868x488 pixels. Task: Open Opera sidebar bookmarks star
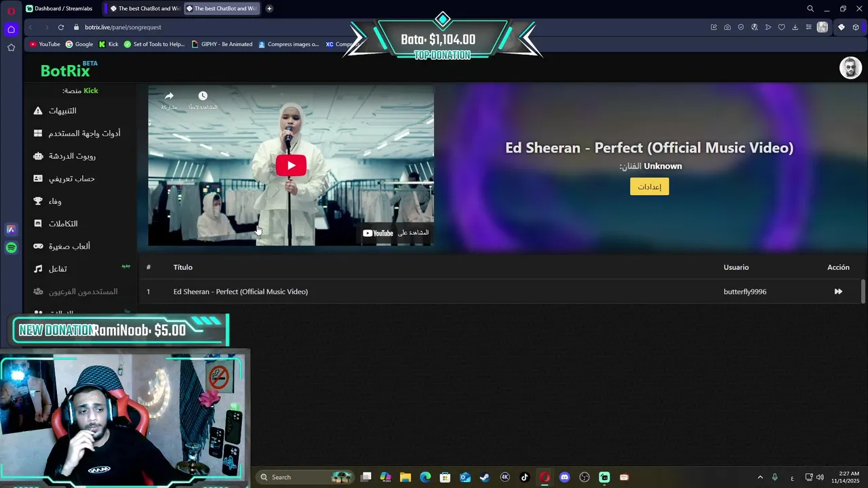point(11,47)
